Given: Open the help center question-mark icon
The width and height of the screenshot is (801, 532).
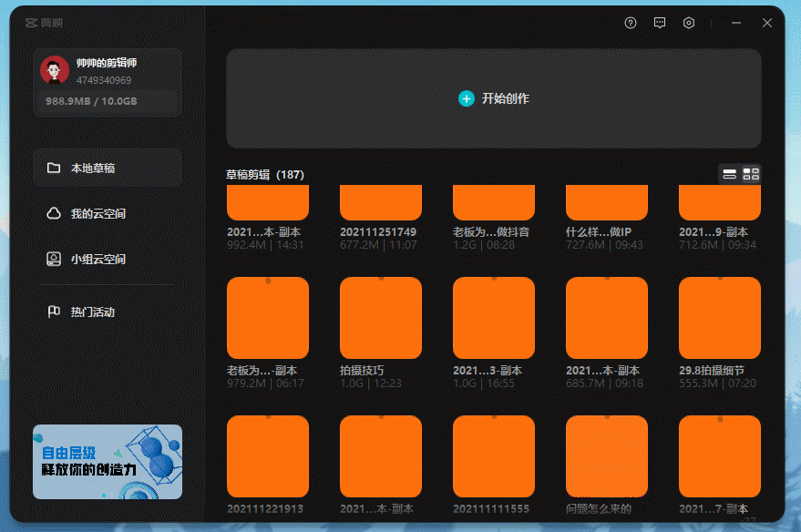Looking at the screenshot, I should point(631,23).
